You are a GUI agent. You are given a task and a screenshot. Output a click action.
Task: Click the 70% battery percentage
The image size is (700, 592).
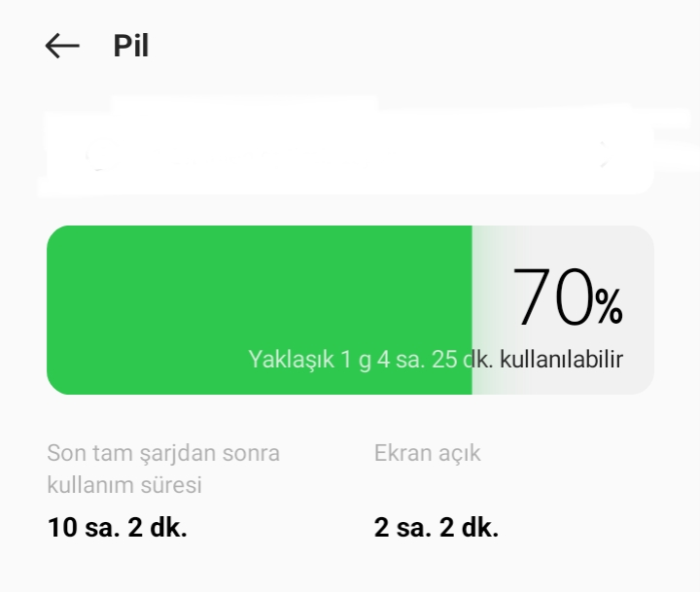[x=568, y=296]
